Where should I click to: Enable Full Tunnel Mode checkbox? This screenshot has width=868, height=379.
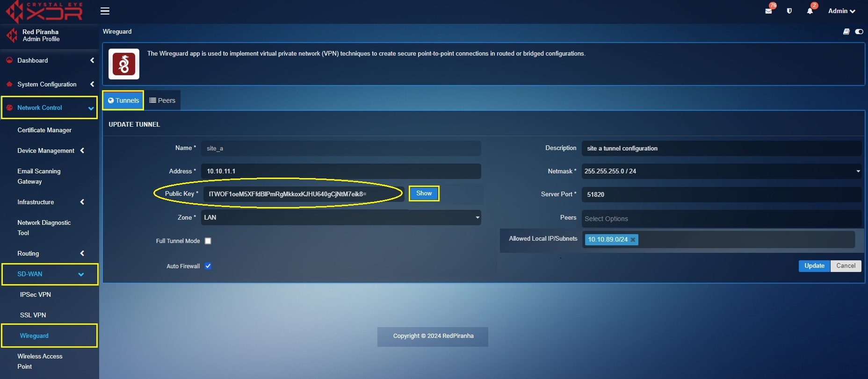point(208,241)
